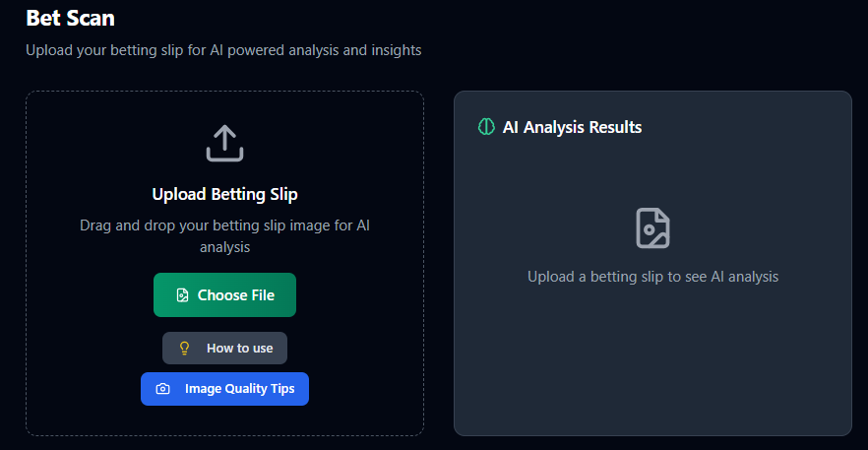
Task: Click the camera icon on Image Quality Tips
Action: [163, 389]
